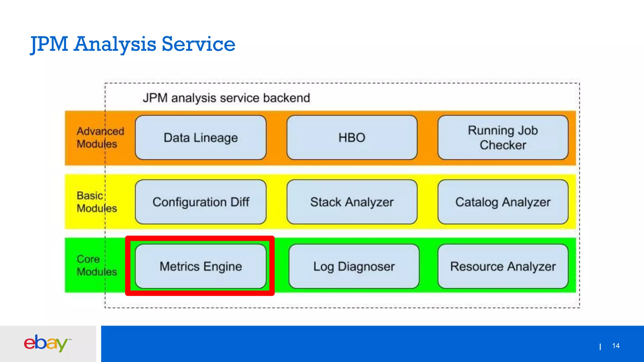Select the Stack Analyzer module box
Viewport: 644px width, 362px height.
[352, 202]
